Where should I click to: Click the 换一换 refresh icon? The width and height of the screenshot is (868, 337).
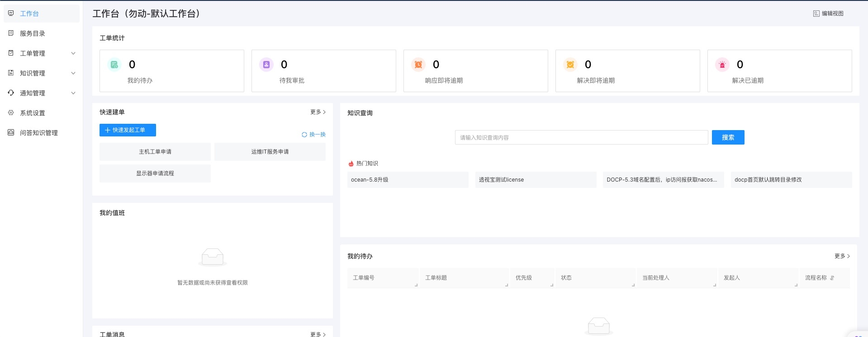pos(304,135)
